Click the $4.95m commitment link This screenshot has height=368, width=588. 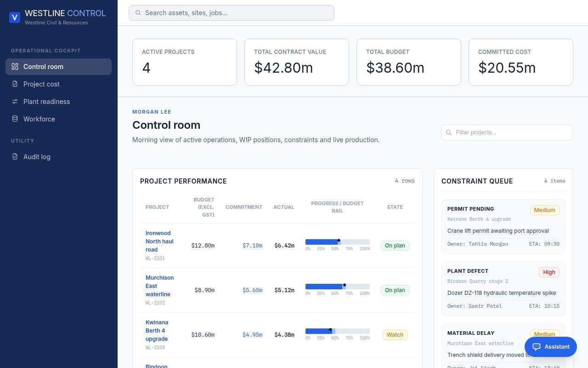click(252, 335)
